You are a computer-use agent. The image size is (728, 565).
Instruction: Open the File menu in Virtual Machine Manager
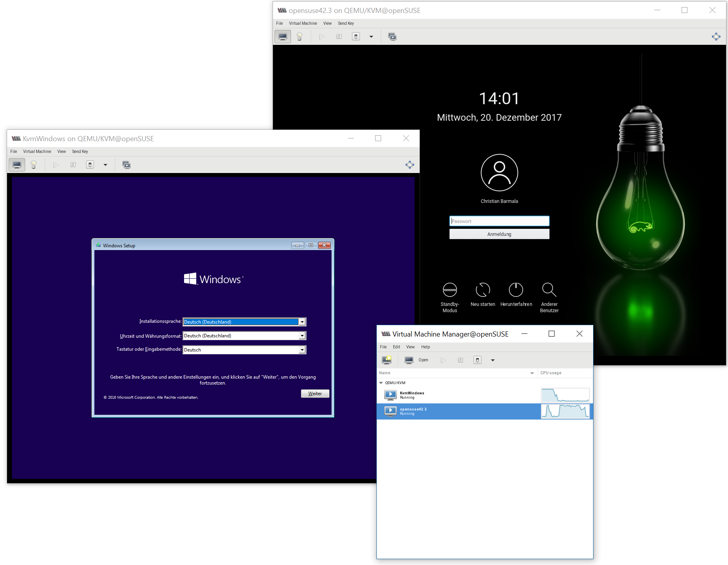pos(383,347)
